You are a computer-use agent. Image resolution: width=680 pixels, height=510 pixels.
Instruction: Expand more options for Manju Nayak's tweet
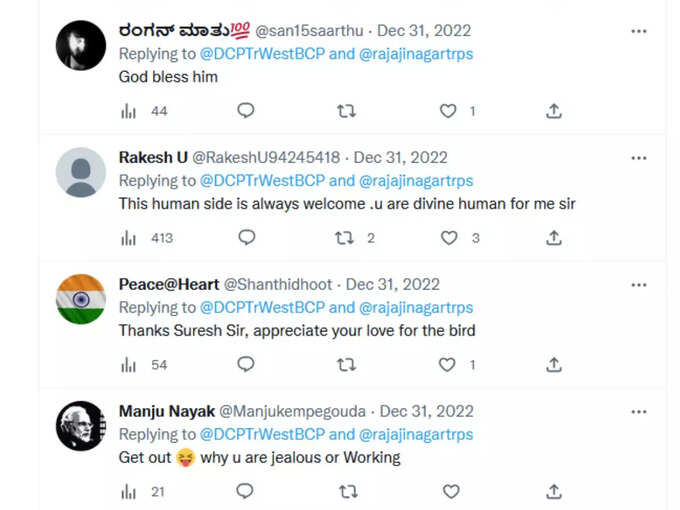(639, 412)
